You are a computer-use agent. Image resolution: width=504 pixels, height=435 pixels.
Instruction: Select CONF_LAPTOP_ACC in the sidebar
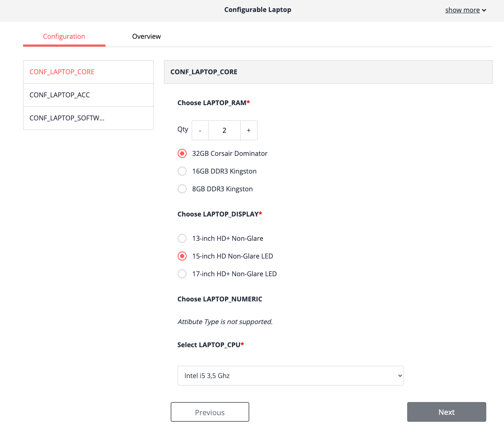(x=59, y=95)
